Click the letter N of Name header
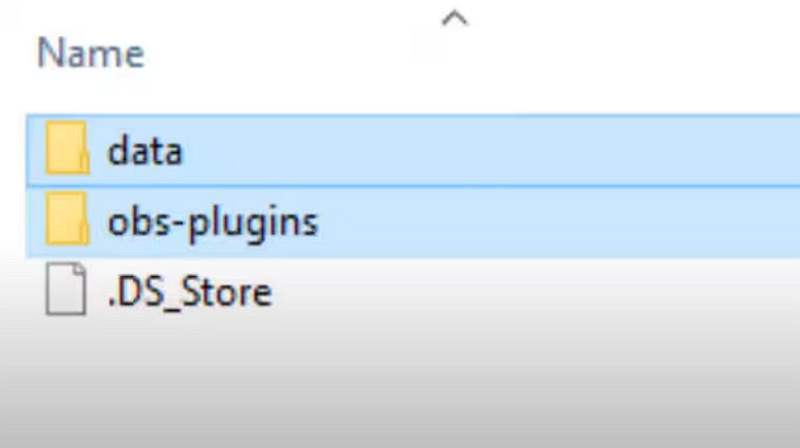Image resolution: width=800 pixels, height=448 pixels. click(x=47, y=53)
